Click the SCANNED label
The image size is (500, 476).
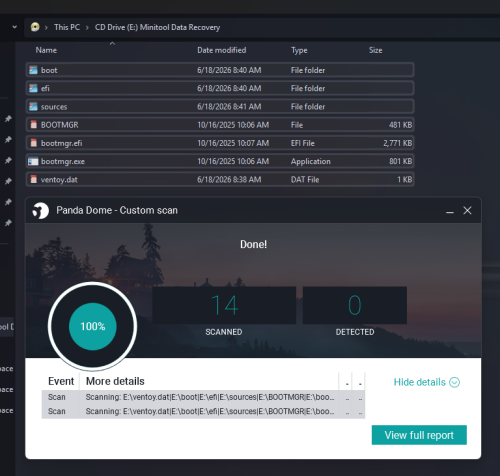pyautogui.click(x=224, y=332)
